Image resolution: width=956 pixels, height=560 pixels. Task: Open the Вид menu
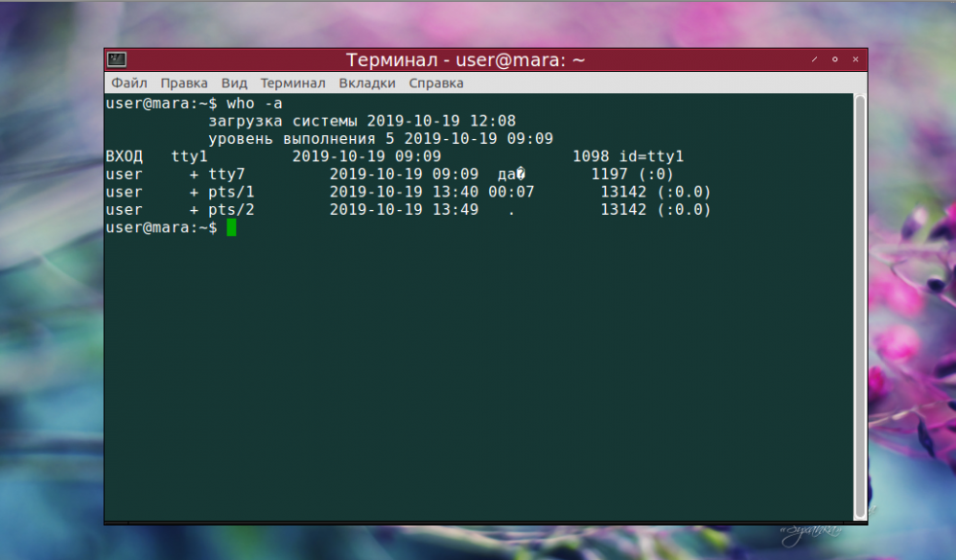233,83
